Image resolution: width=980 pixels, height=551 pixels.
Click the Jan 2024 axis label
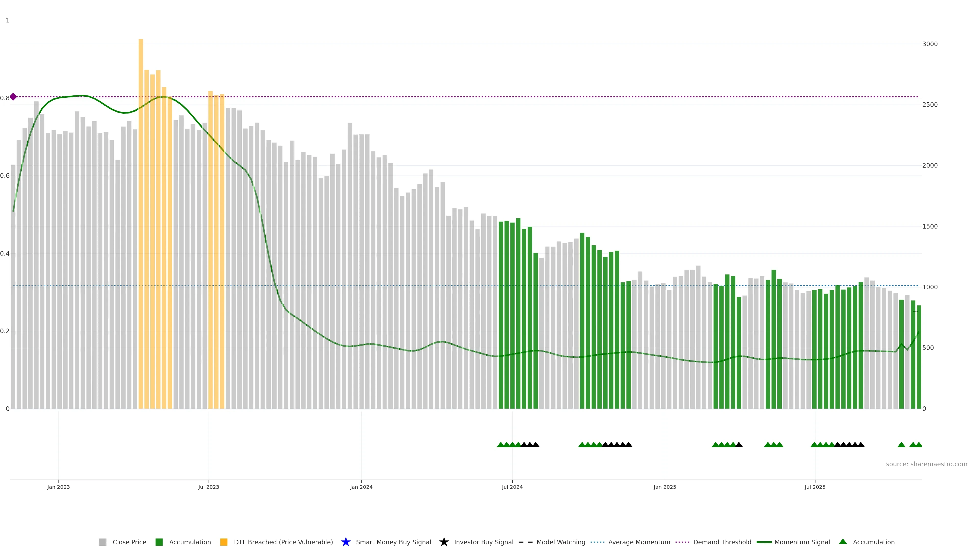tap(361, 487)
